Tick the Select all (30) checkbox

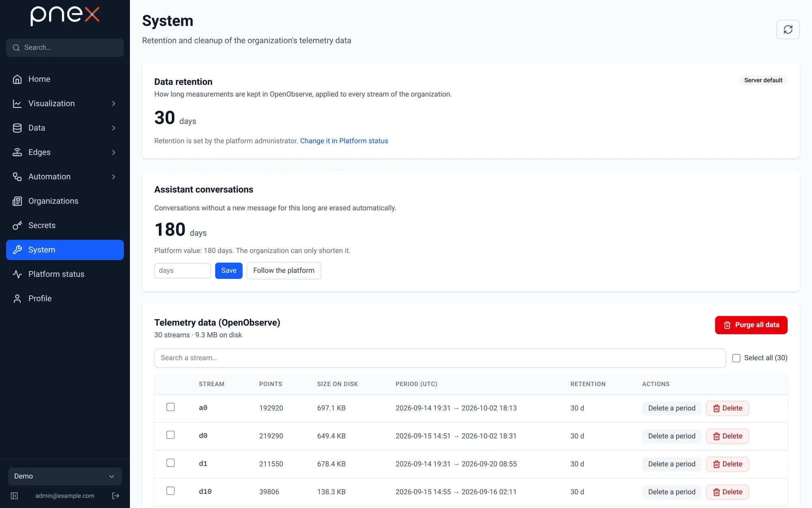pos(736,358)
